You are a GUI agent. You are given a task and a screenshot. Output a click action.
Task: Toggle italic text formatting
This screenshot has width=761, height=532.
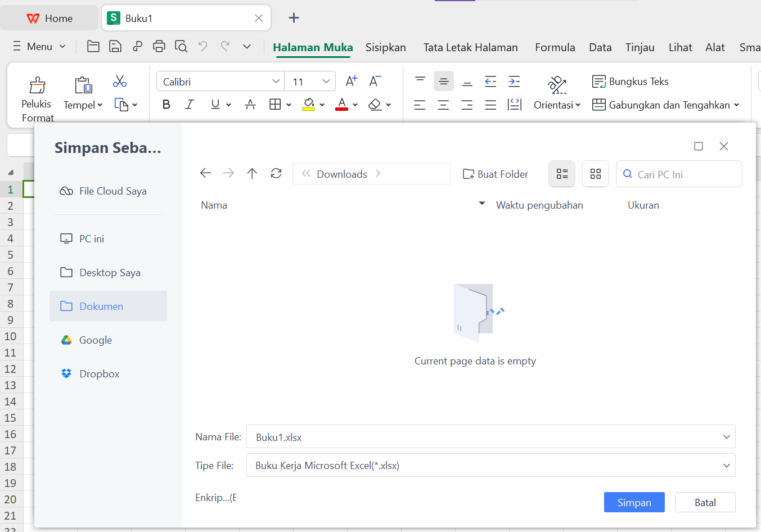coord(190,104)
